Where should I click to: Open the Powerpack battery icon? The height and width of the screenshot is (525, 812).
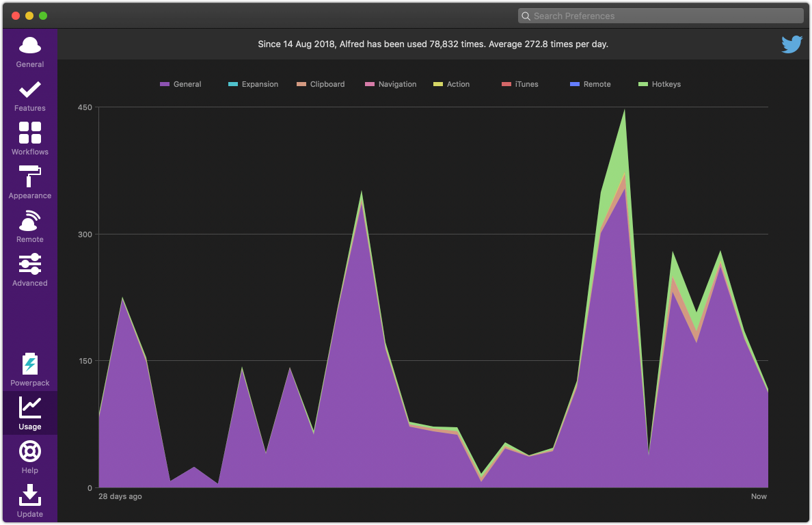point(30,364)
